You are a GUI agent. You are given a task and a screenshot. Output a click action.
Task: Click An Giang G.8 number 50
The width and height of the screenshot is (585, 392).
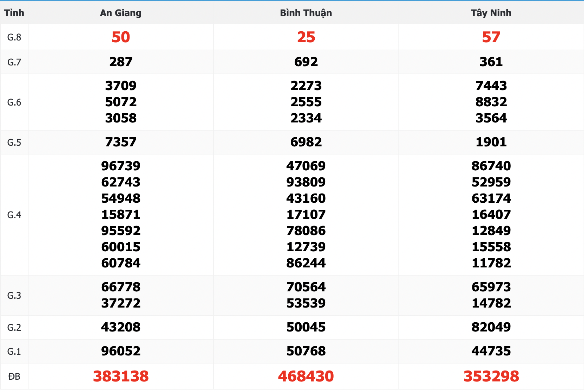(x=121, y=37)
